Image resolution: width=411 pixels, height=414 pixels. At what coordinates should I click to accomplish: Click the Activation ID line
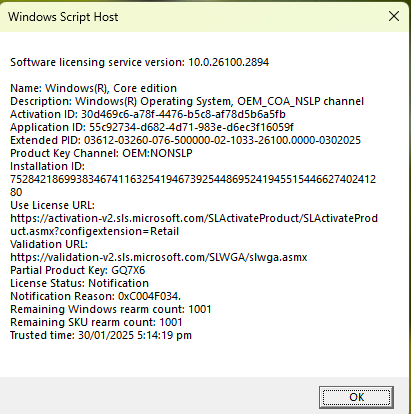[148, 114]
